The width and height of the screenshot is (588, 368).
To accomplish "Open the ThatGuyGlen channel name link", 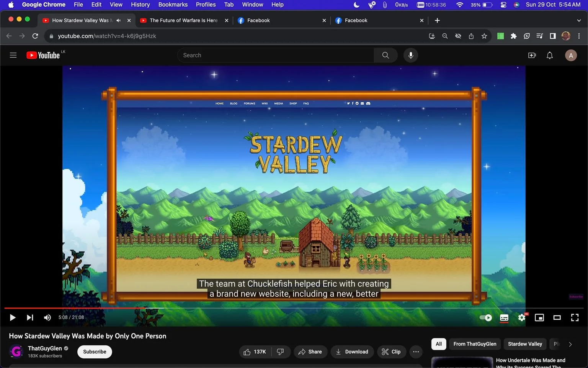I will pos(45,348).
